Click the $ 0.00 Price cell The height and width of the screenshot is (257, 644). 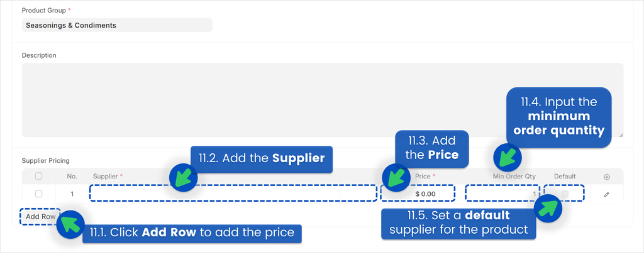418,194
